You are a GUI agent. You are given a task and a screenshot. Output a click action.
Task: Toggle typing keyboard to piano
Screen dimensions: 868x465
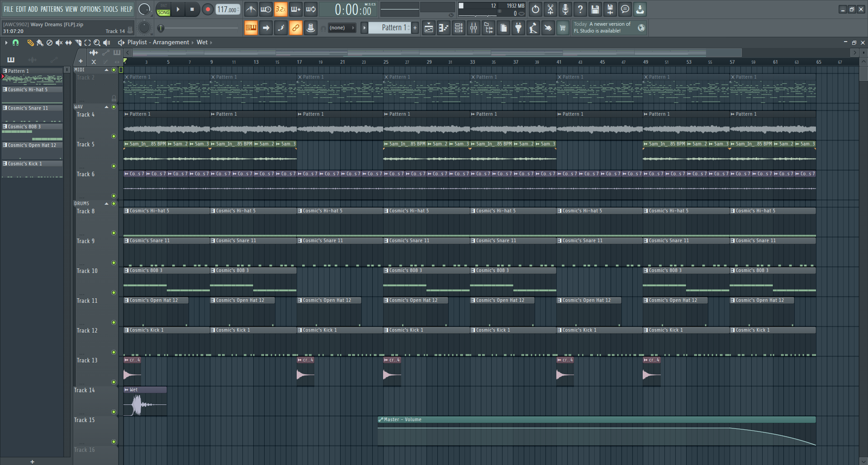point(251,28)
